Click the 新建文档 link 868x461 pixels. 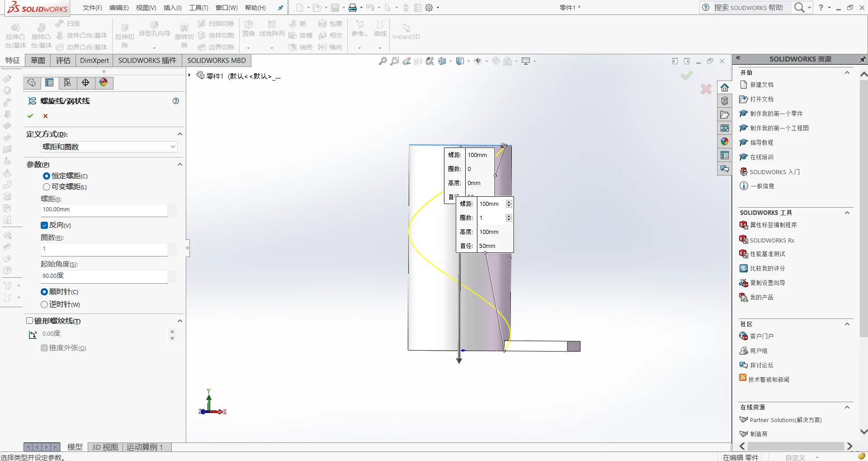[762, 85]
